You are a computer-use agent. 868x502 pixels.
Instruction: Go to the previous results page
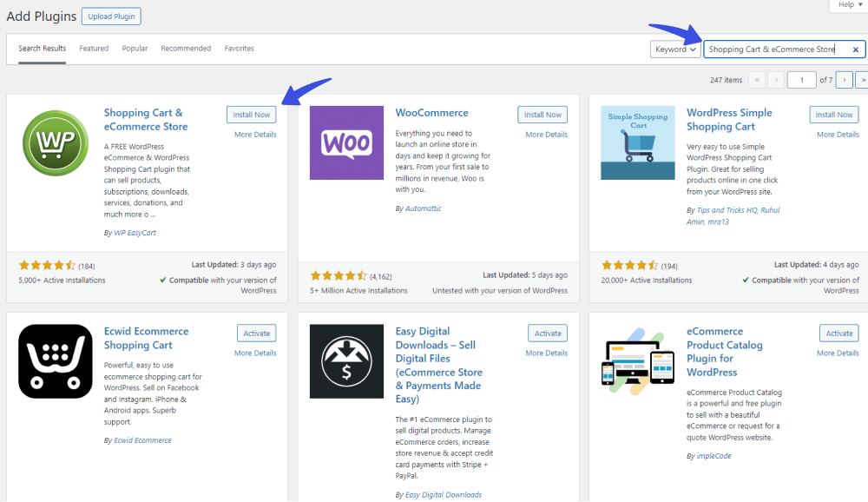coord(776,80)
